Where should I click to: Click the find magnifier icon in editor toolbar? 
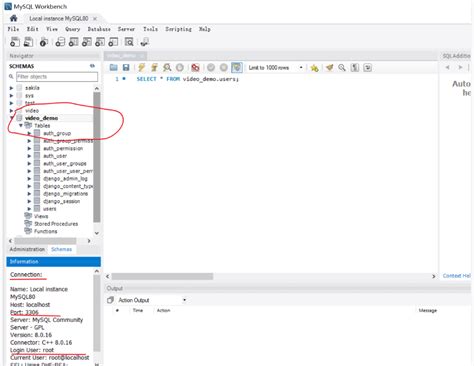342,68
